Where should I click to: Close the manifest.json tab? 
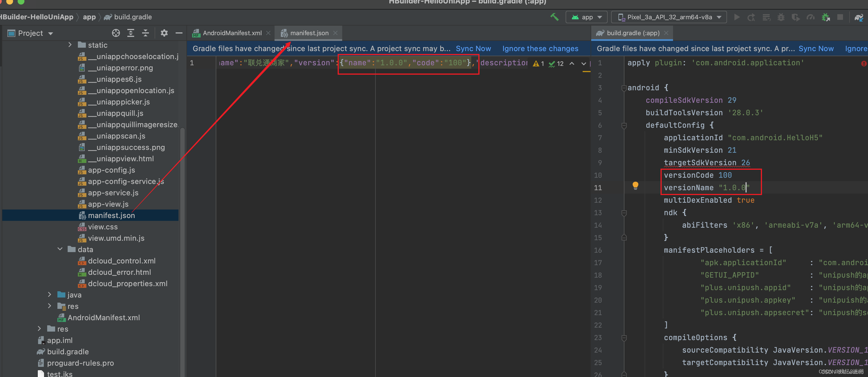[335, 33]
